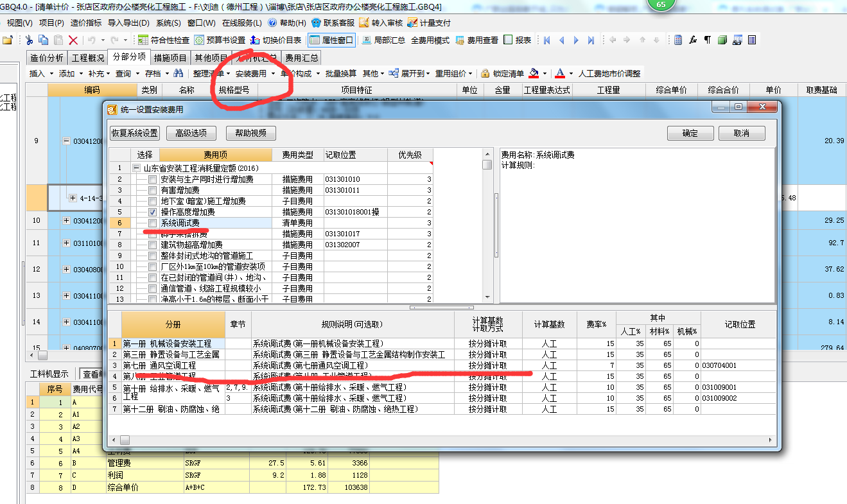Click the red X delete icon
The height and width of the screenshot is (504, 847).
[x=73, y=40]
